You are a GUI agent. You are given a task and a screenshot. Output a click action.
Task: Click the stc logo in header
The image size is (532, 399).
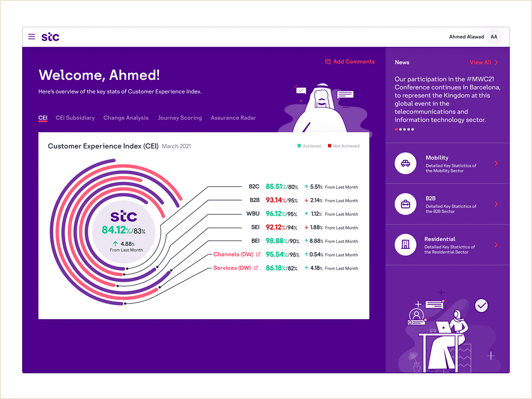50,37
